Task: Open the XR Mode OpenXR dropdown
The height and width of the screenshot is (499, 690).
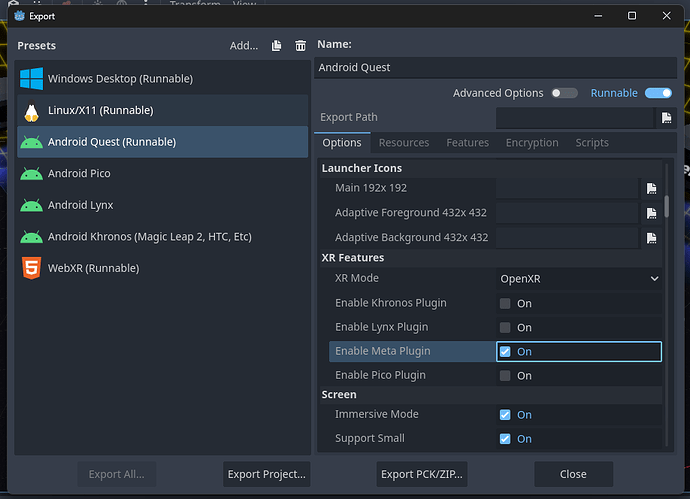Action: pos(579,279)
